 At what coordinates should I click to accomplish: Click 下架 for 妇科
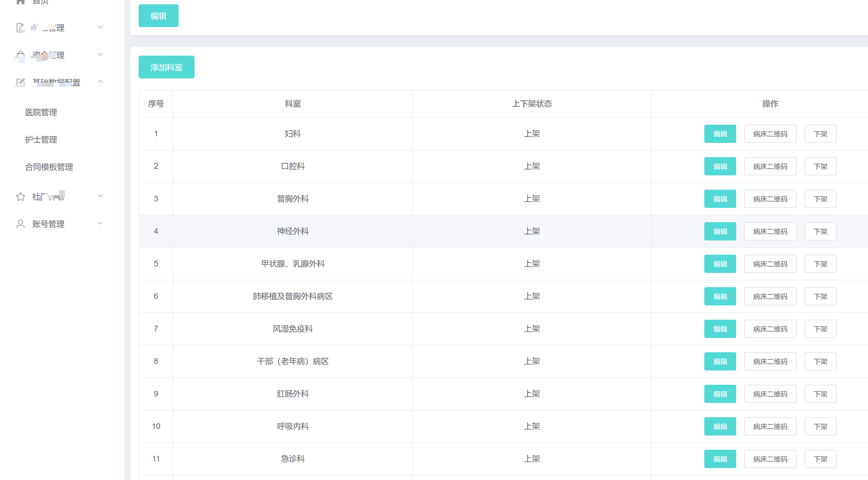pyautogui.click(x=820, y=134)
